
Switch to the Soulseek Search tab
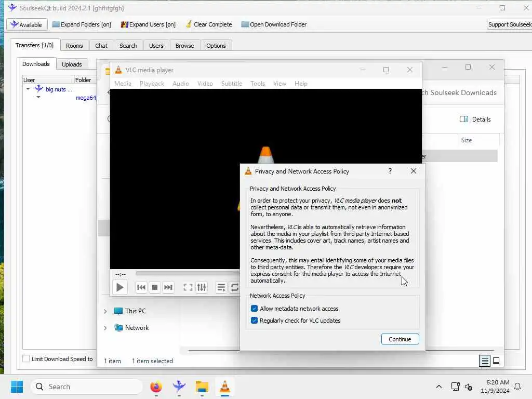[x=128, y=46]
